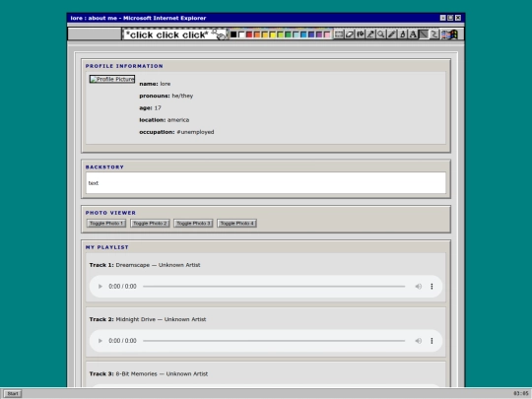The width and height of the screenshot is (532, 399).
Task: Click Track 1 time readout 0:00 / 0:00
Action: [122, 287]
